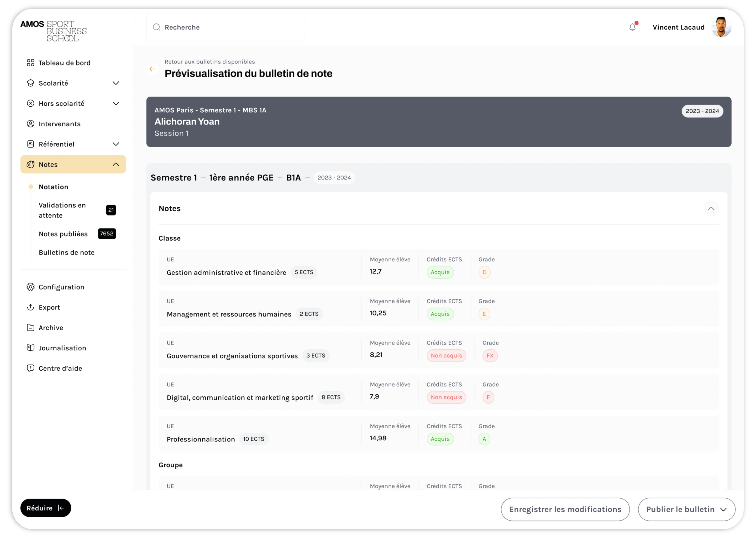Expand the Référentiel sidebar chevron

(x=116, y=144)
